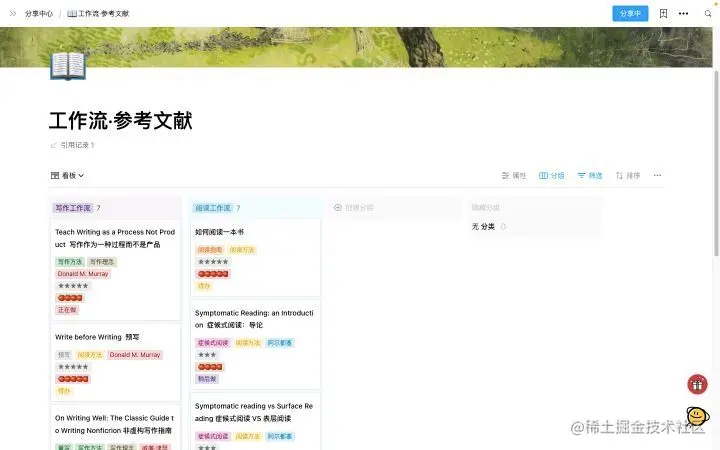Click 症候式阅读 tag on Symptomatic vs Surface card
The width and height of the screenshot is (720, 450).
pyautogui.click(x=213, y=436)
